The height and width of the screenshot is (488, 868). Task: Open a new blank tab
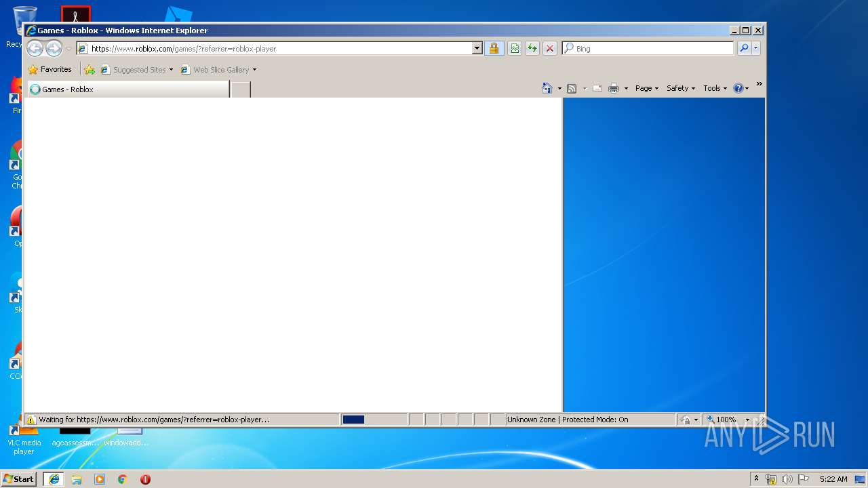click(x=241, y=89)
